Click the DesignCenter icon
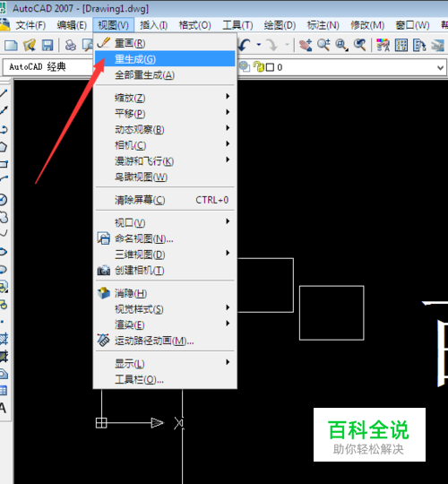448x484 pixels. coord(401,45)
